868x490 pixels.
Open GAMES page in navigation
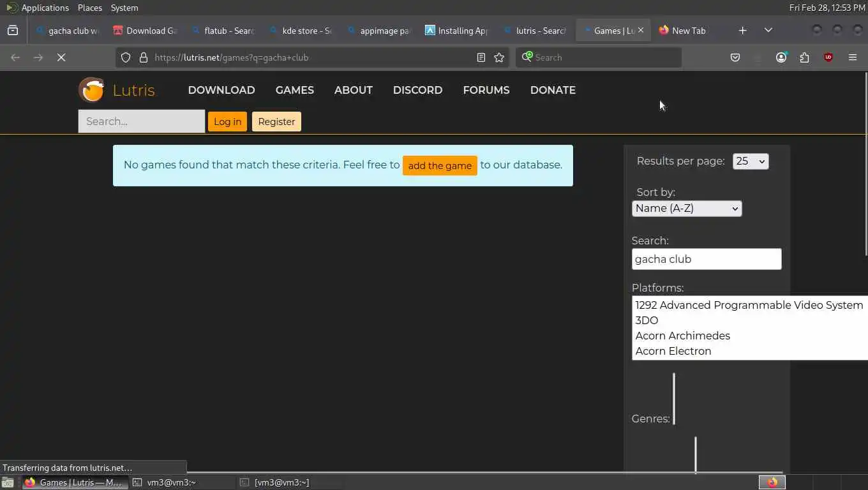pyautogui.click(x=295, y=90)
